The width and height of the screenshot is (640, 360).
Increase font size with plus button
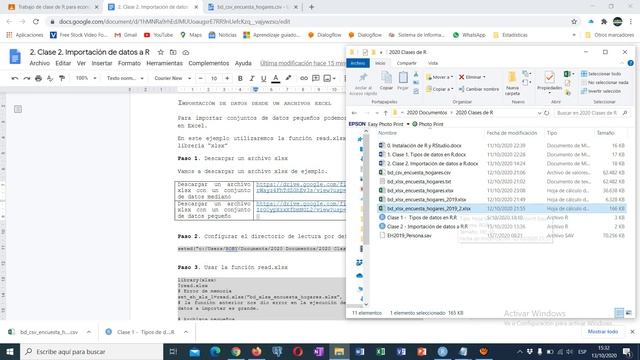tap(227, 78)
